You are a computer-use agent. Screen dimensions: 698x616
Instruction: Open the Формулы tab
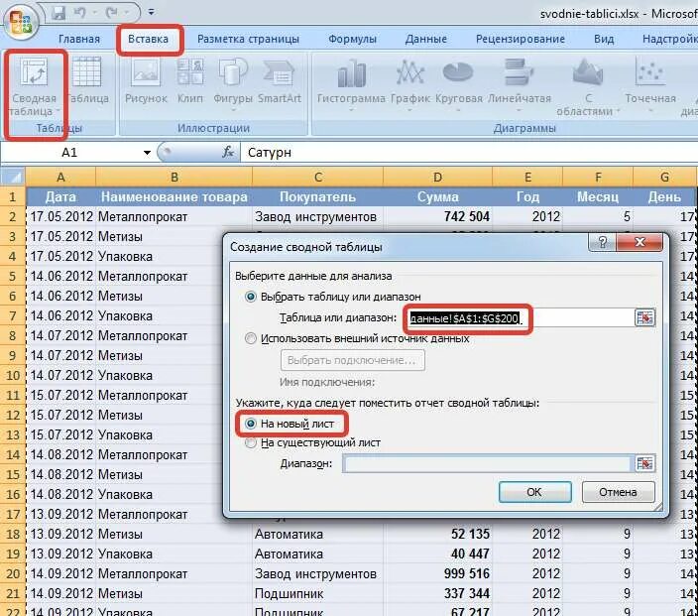tap(352, 40)
